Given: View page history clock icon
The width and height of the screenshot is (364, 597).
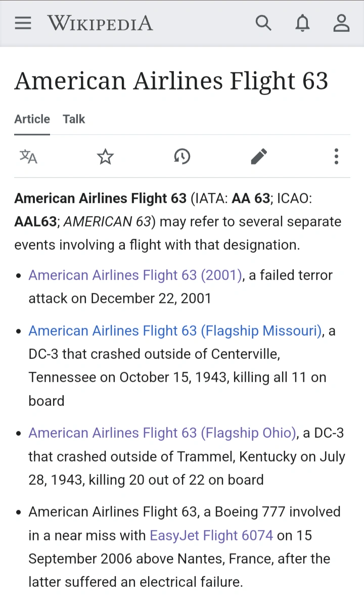Looking at the screenshot, I should coord(182,157).
